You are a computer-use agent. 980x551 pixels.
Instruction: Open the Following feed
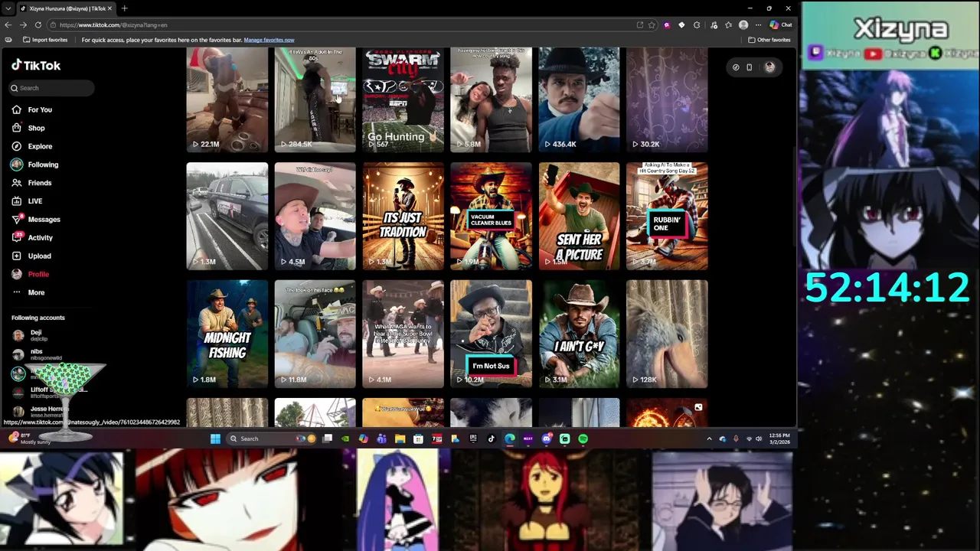34,165
